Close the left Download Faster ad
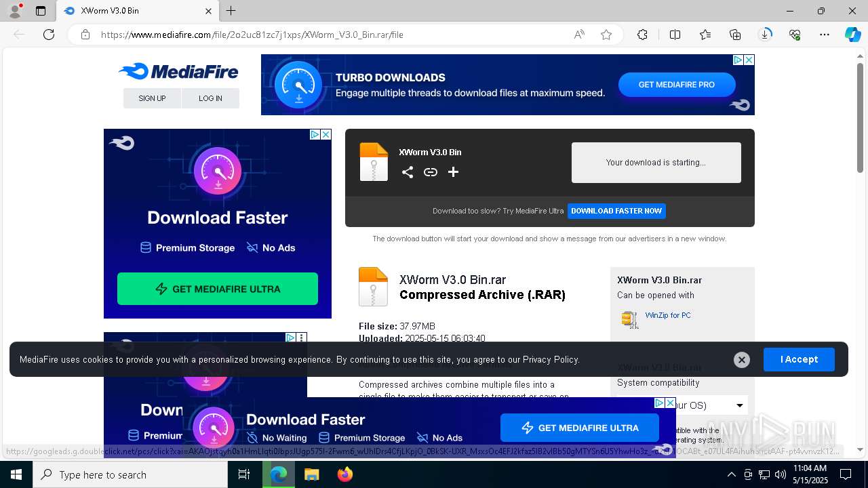The width and height of the screenshot is (868, 488). (x=325, y=134)
